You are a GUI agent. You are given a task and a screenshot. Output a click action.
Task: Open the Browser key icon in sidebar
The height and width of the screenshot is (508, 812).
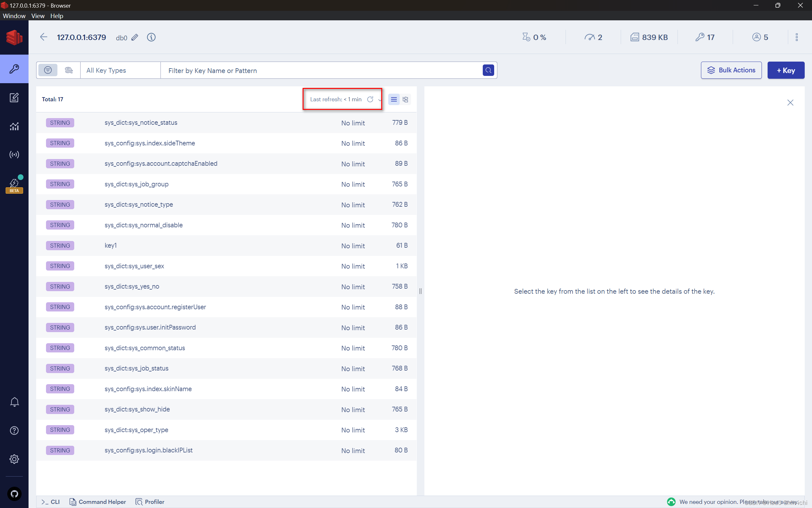[x=14, y=69]
